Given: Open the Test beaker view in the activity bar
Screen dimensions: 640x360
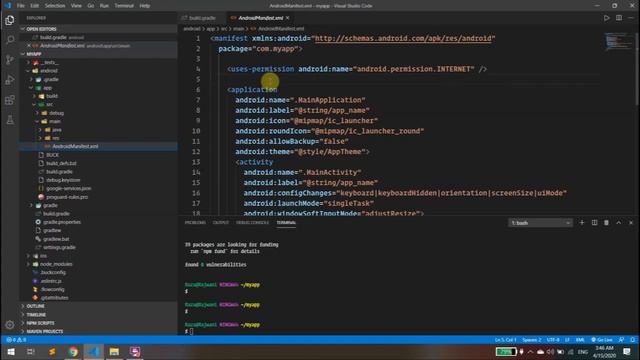Looking at the screenshot, I should click(10, 120).
